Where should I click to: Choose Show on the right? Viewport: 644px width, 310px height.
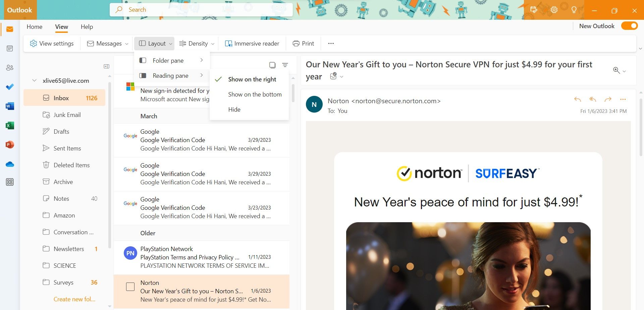(249, 79)
